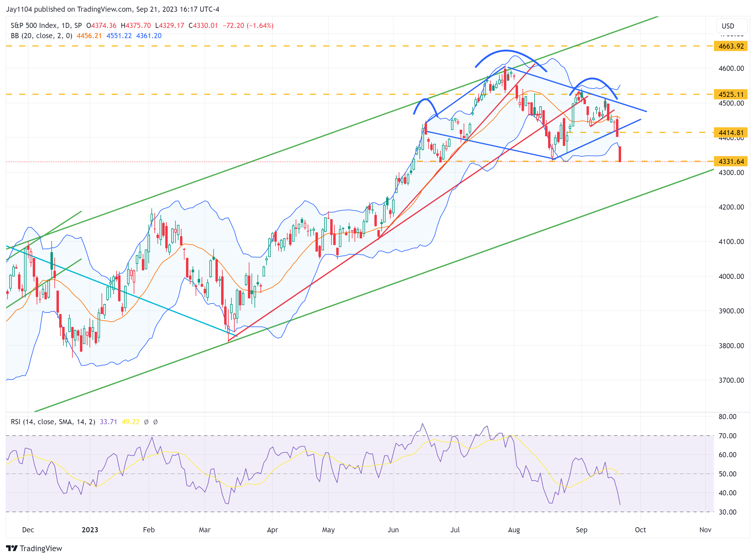Viewport: 756px width, 559px height.
Task: Click the Nov time axis label
Action: pyautogui.click(x=705, y=530)
